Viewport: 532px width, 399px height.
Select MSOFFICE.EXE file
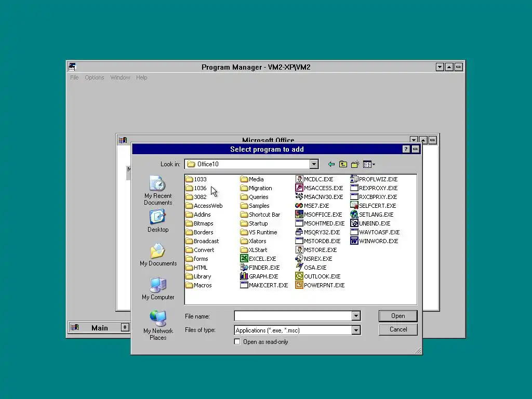point(318,215)
